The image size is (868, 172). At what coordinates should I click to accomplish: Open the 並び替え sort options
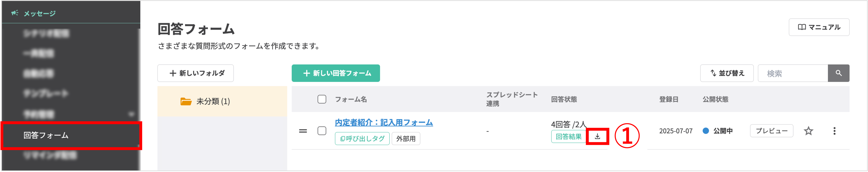pyautogui.click(x=726, y=73)
